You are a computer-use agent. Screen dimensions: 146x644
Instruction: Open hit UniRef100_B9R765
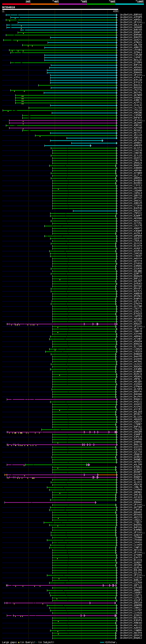[131, 30]
